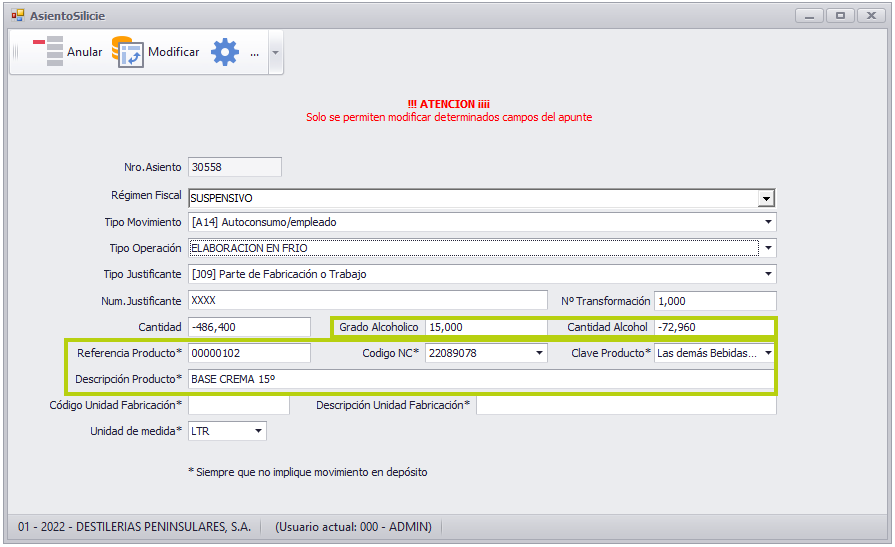This screenshot has height=547, width=895.
Task: Expand the toolbar overflow arrow
Action: 276,53
